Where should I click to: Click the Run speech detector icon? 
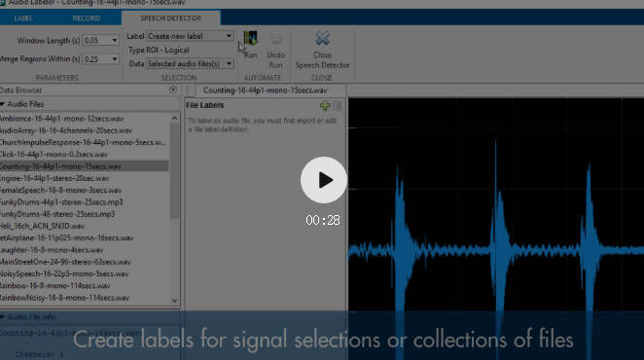click(251, 39)
